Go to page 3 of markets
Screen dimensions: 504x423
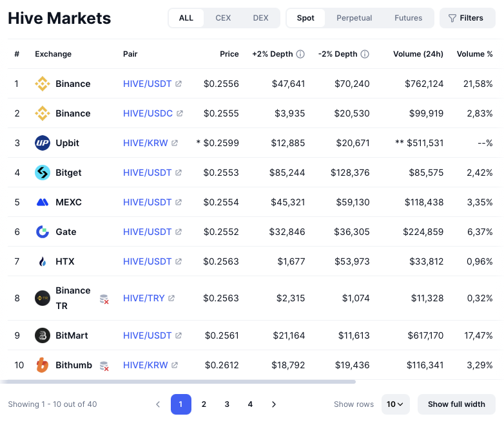(227, 404)
